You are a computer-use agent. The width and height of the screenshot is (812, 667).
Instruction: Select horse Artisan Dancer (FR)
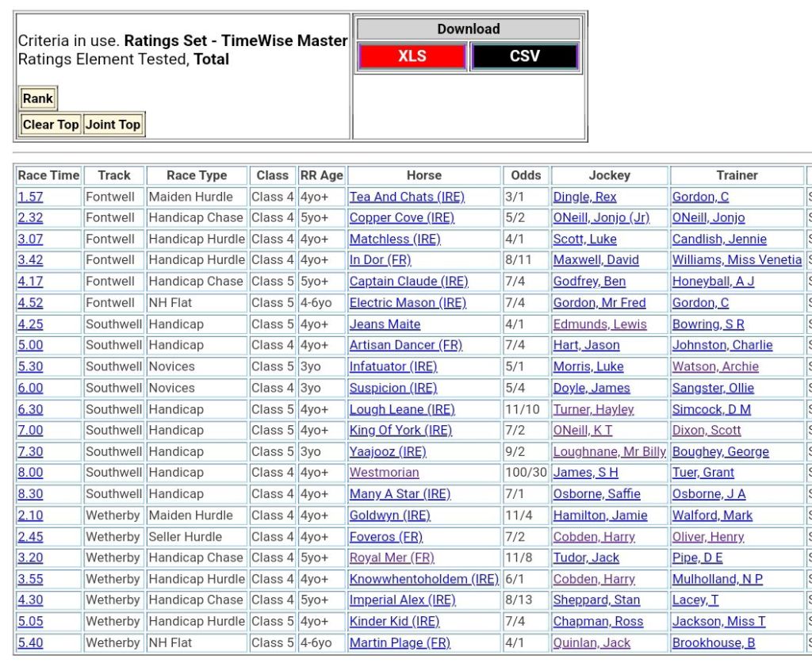click(x=405, y=345)
